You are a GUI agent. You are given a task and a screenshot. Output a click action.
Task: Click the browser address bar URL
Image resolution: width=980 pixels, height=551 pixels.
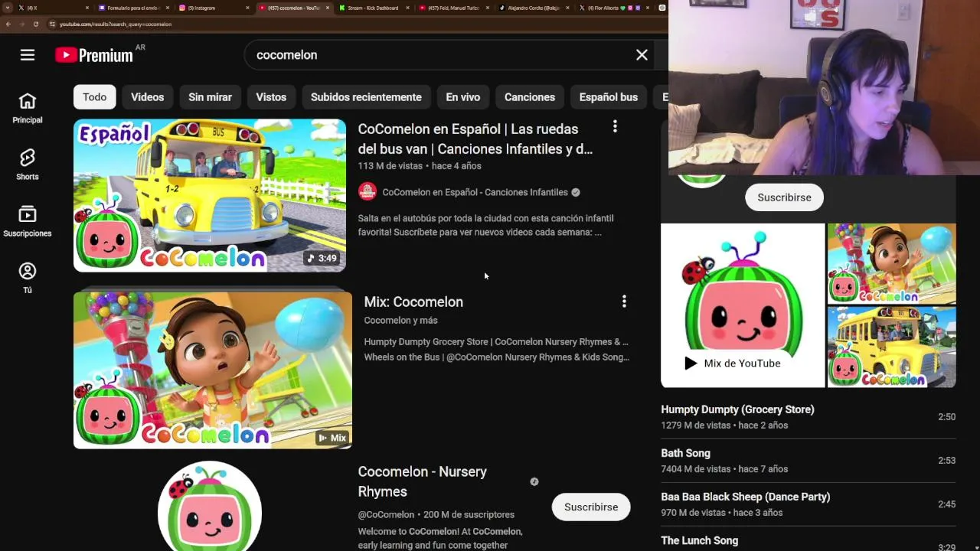click(x=116, y=24)
